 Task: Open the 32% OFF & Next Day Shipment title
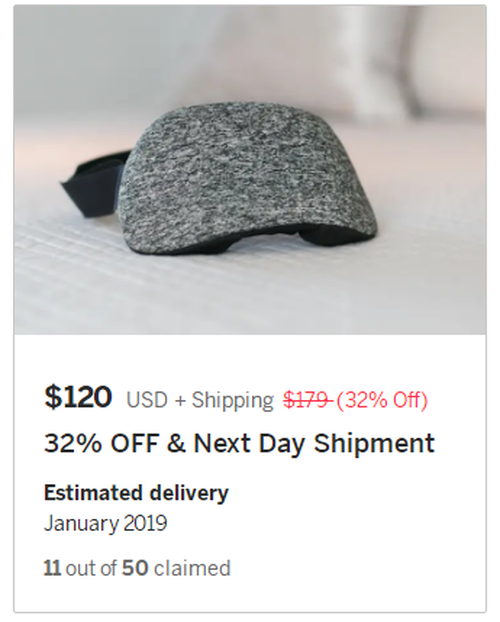(x=239, y=443)
